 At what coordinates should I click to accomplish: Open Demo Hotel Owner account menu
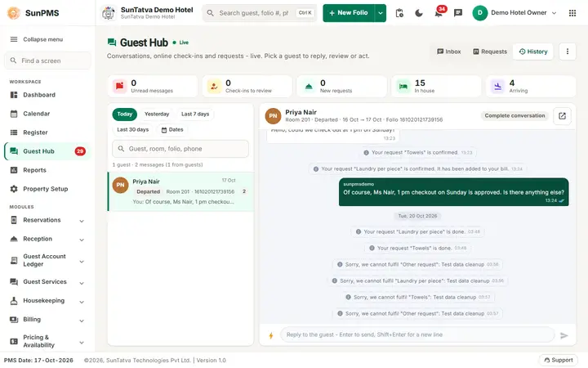pos(514,13)
